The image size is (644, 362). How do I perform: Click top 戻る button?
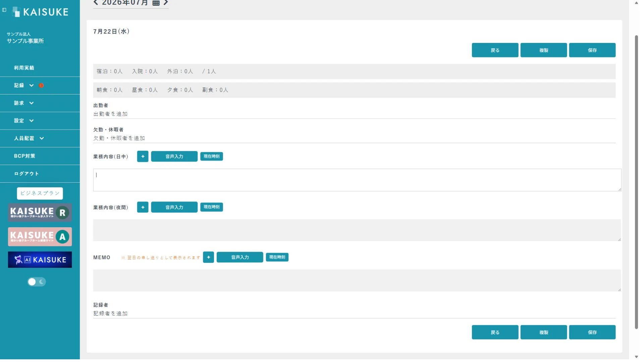click(x=495, y=50)
